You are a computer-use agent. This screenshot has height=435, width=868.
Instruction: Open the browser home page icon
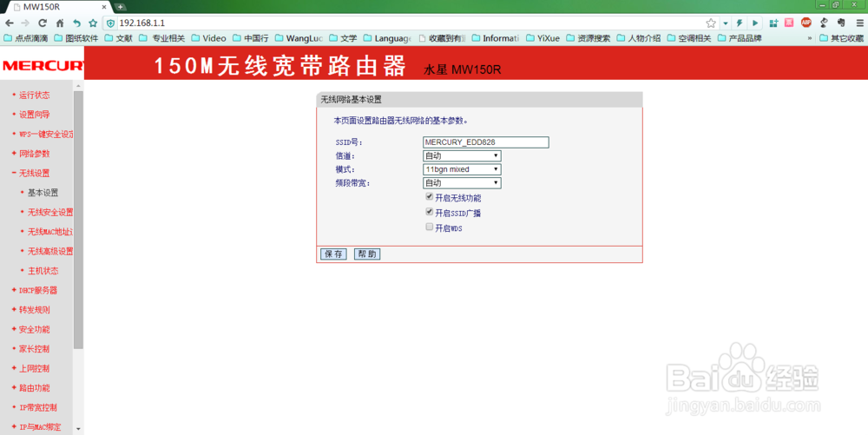click(60, 23)
